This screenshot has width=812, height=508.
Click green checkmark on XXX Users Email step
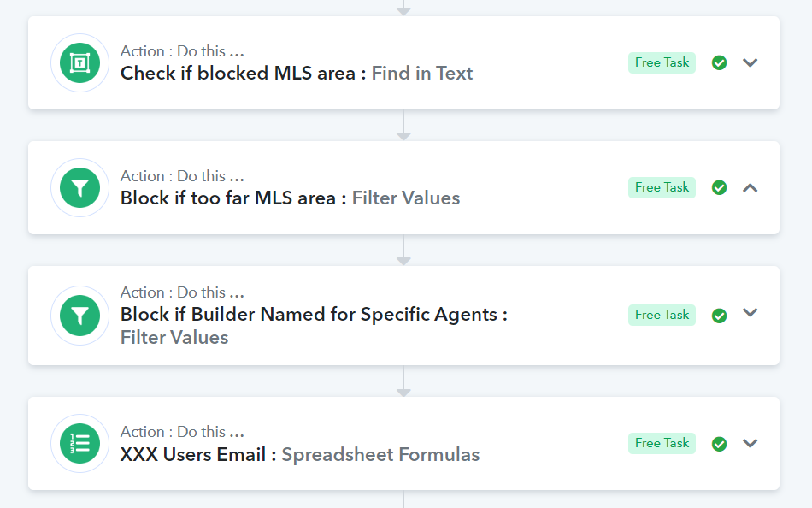[x=720, y=444]
